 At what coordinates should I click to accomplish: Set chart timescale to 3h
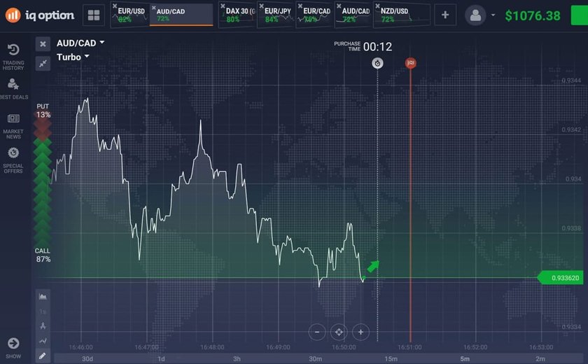tap(237, 359)
